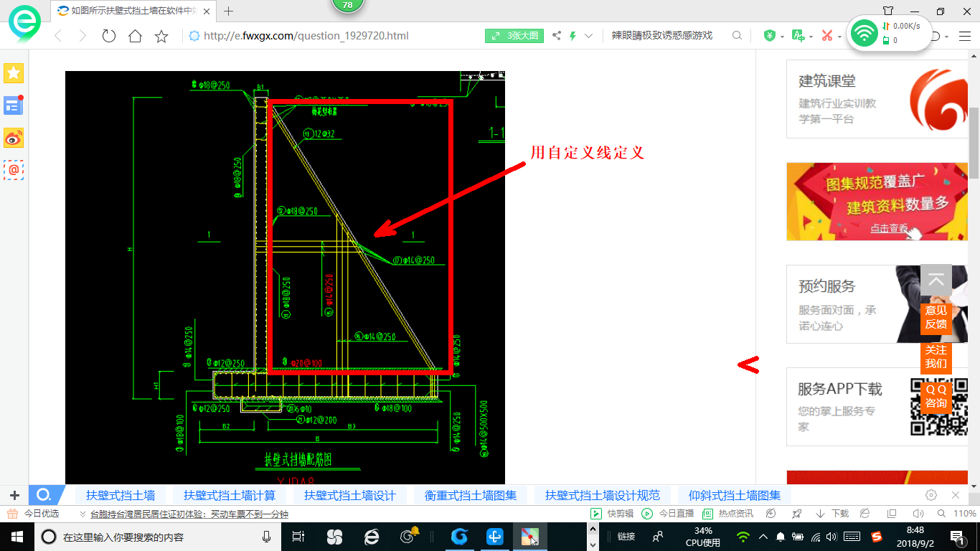Click 下载 downloads in status bar
Screen dimensions: 980x551
click(832, 514)
